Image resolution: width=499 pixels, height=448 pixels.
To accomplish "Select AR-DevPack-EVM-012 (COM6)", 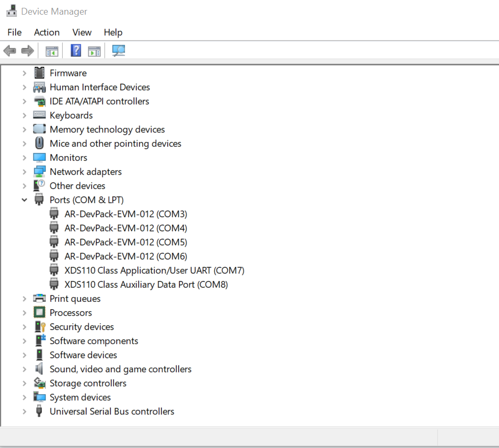I will [x=126, y=256].
